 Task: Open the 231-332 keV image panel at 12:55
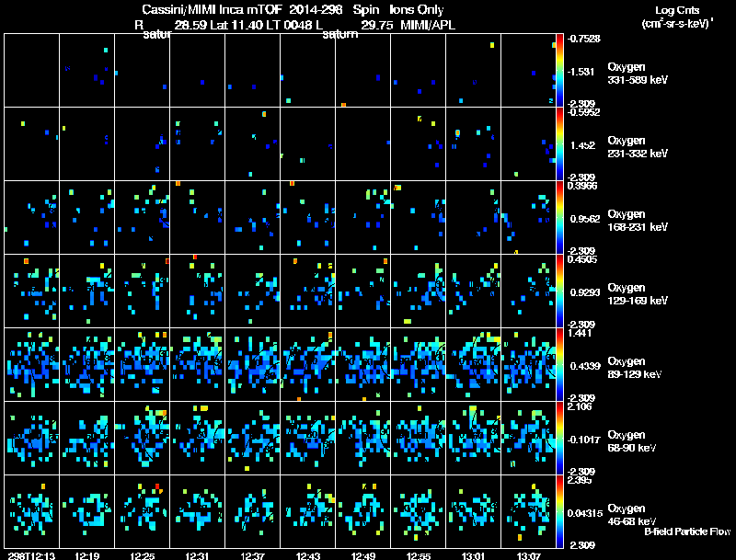pyautogui.click(x=418, y=144)
